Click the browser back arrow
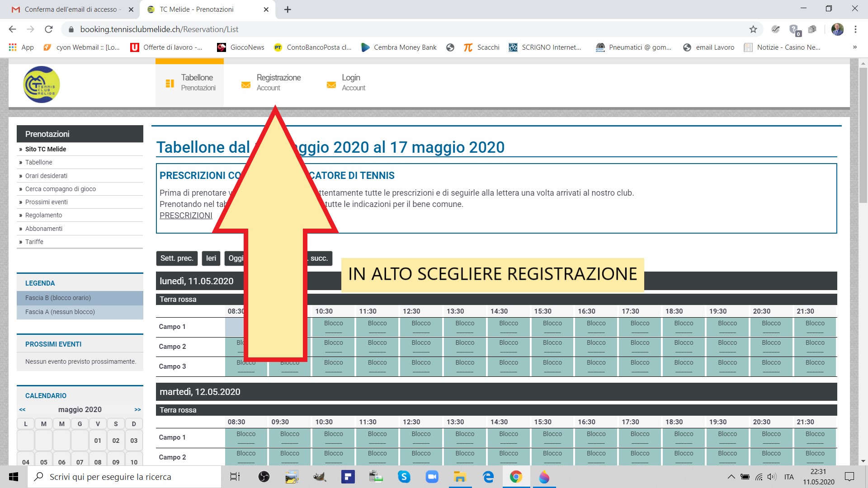This screenshot has width=868, height=488. pyautogui.click(x=12, y=29)
